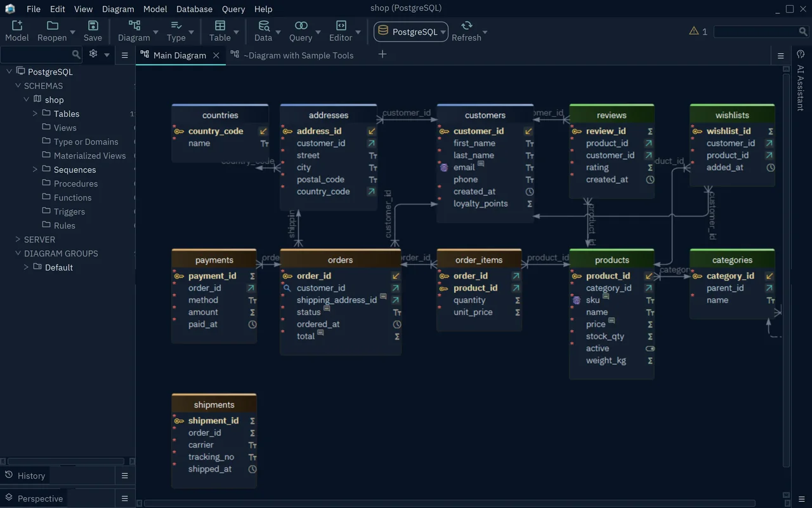The width and height of the screenshot is (812, 508).
Task: Expand the Sequences folder in the tree
Action: [x=35, y=170]
